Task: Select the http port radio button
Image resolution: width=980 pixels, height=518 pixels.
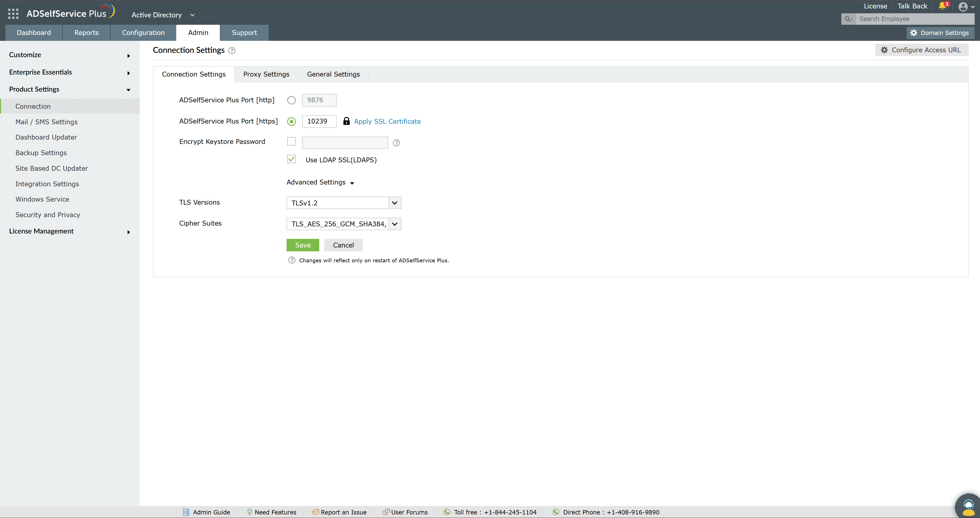Action: pyautogui.click(x=291, y=100)
